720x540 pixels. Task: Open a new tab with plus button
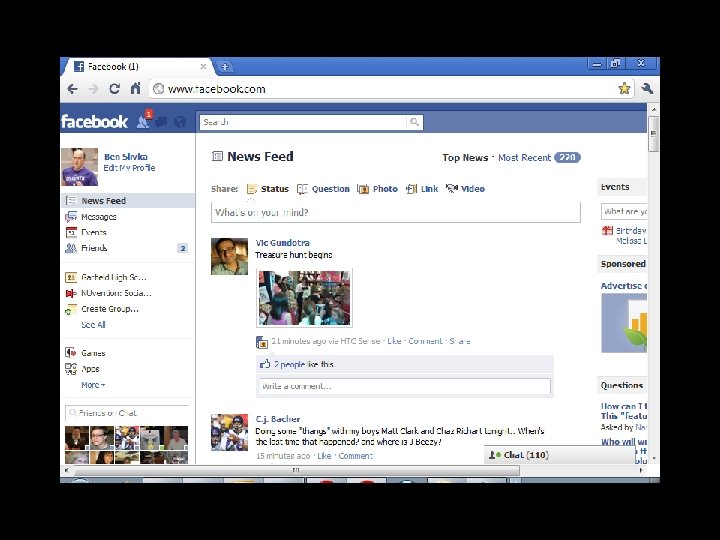pos(225,67)
